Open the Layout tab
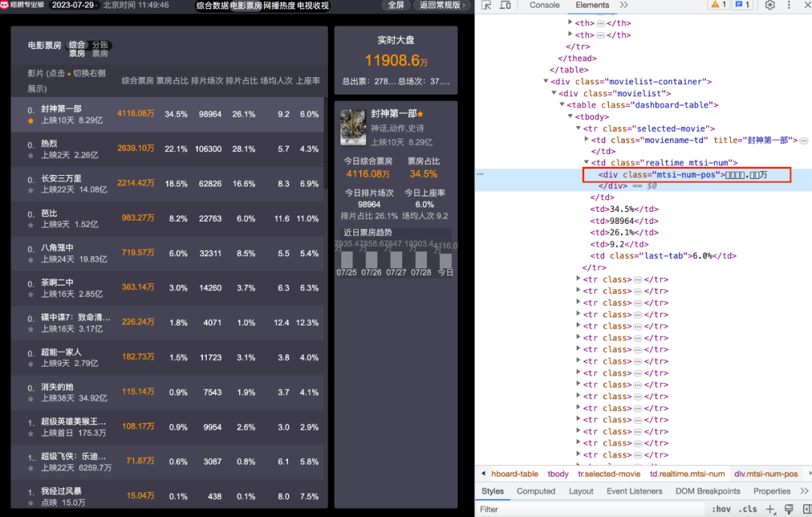Screen dimensions: 812x517 [581, 491]
